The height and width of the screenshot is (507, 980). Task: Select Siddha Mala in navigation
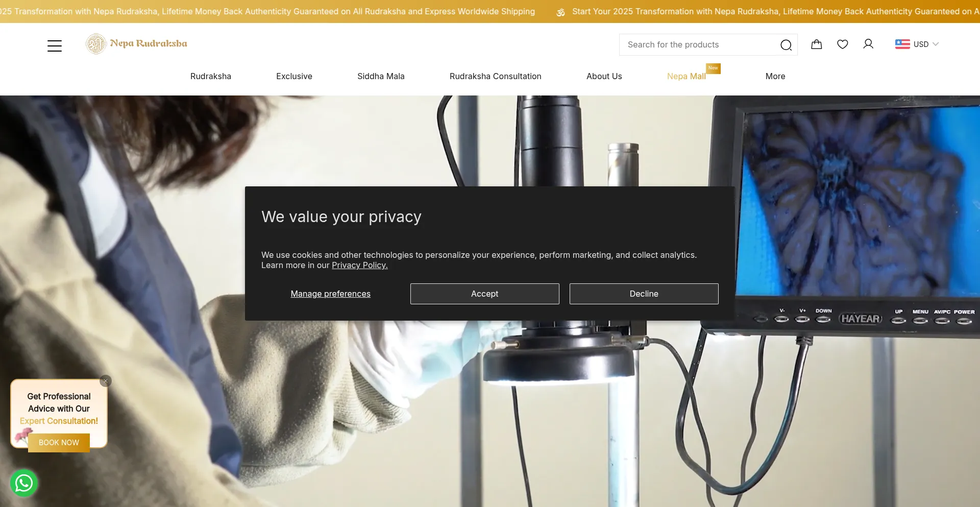(381, 76)
